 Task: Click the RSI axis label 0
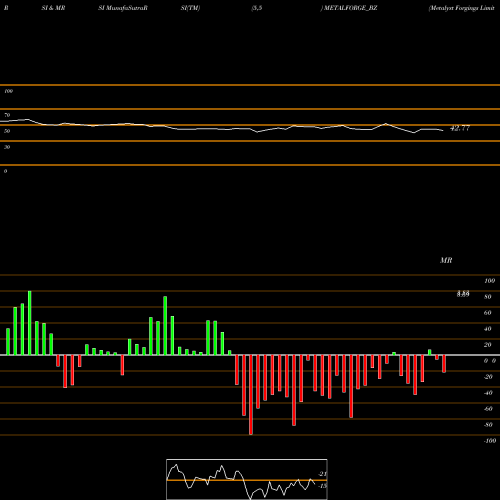coord(5,171)
